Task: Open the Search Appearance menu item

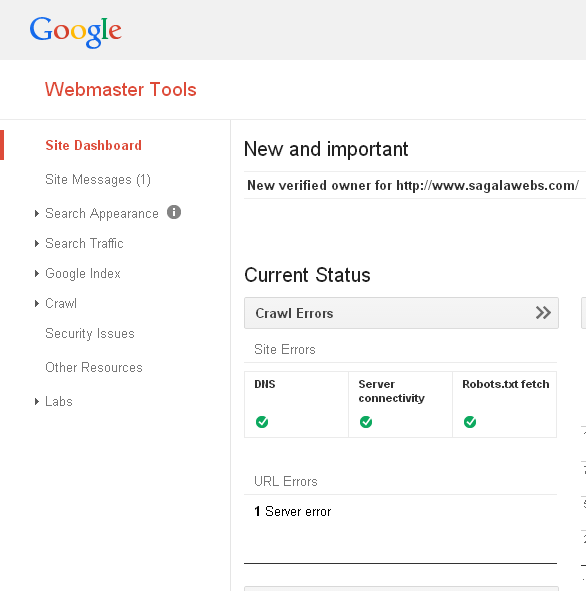Action: pyautogui.click(x=102, y=213)
